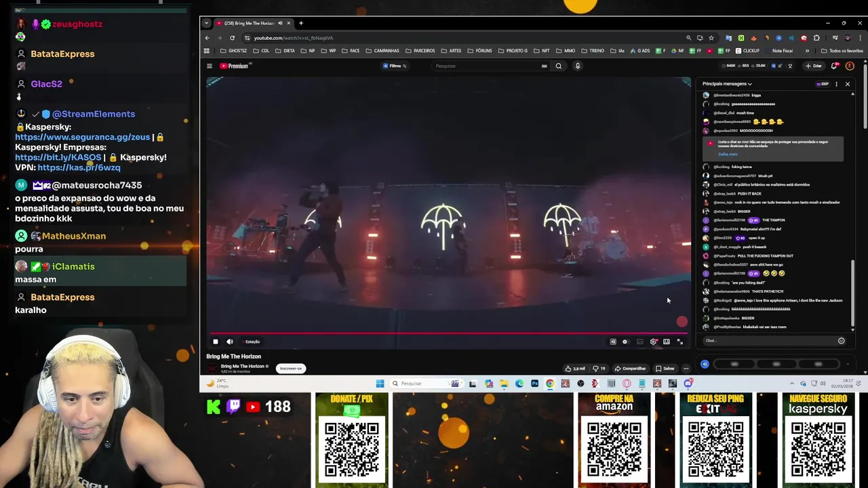Mute the video player volume

pos(230,342)
